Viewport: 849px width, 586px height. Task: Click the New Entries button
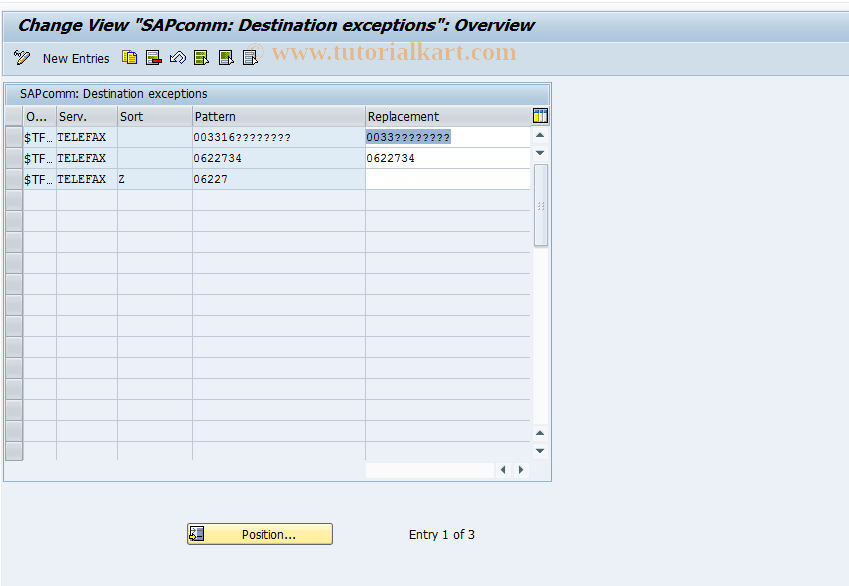pyautogui.click(x=76, y=57)
